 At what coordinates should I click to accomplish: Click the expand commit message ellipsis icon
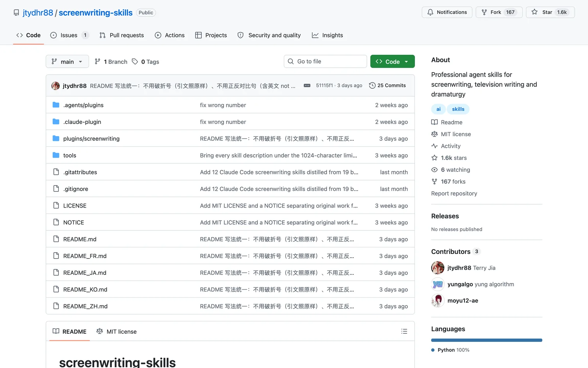coord(307,85)
